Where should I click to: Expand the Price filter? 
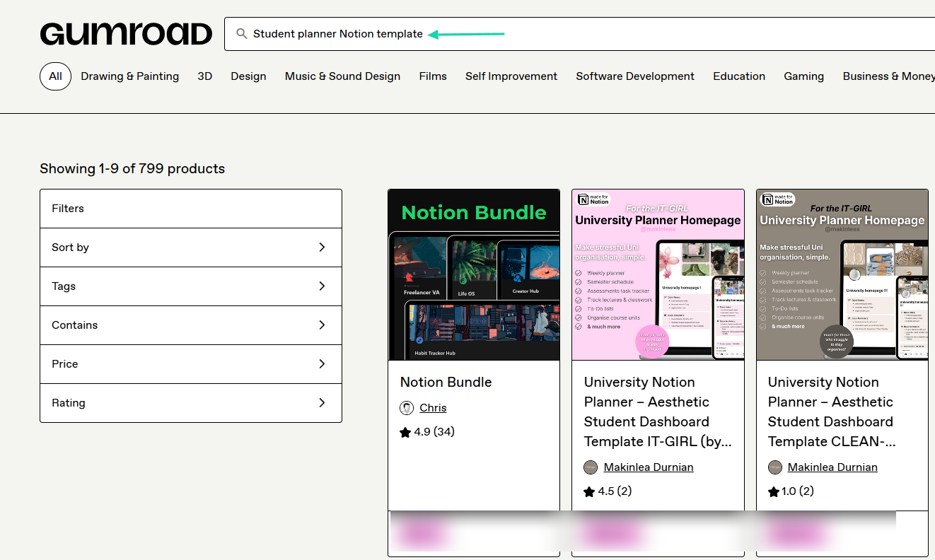pos(191,364)
